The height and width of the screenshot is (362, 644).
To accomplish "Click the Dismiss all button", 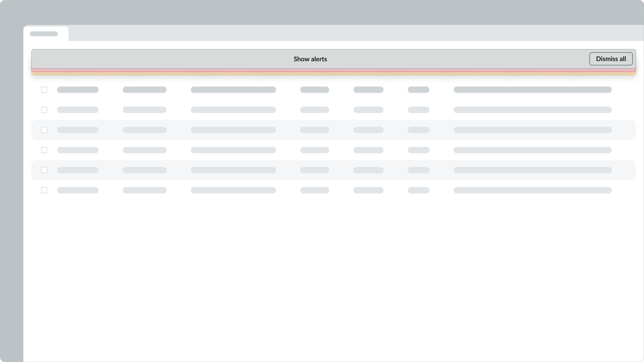I will 611,59.
